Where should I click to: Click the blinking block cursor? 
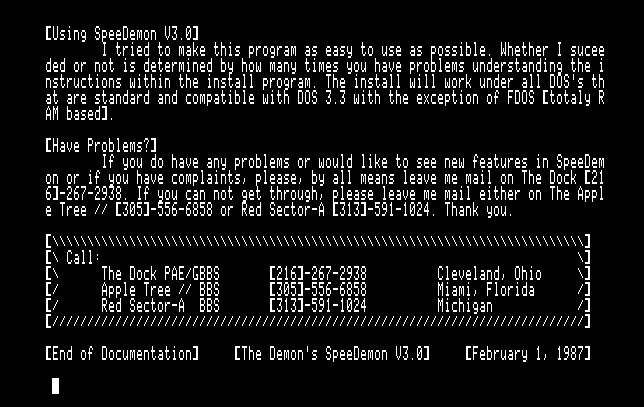pyautogui.click(x=56, y=385)
